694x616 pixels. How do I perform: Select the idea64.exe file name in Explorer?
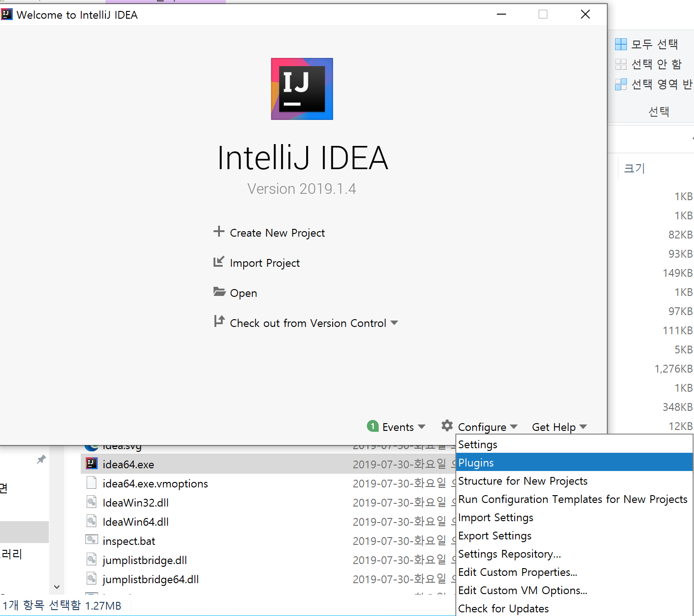point(128,465)
